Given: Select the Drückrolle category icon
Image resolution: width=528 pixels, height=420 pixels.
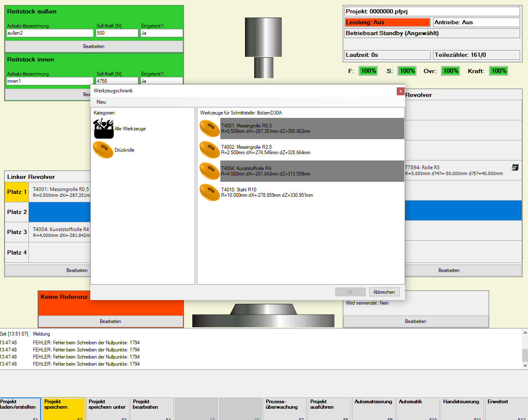Looking at the screenshot, I should coord(103,150).
